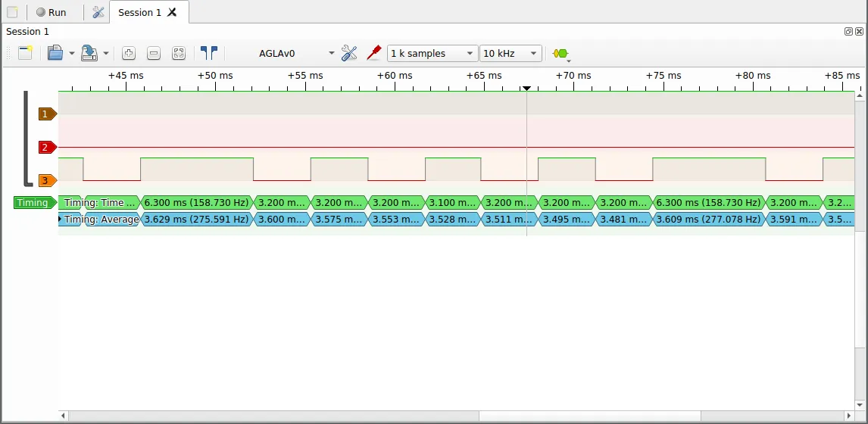Click the New Session icon
This screenshot has width=868, height=424.
pos(25,53)
